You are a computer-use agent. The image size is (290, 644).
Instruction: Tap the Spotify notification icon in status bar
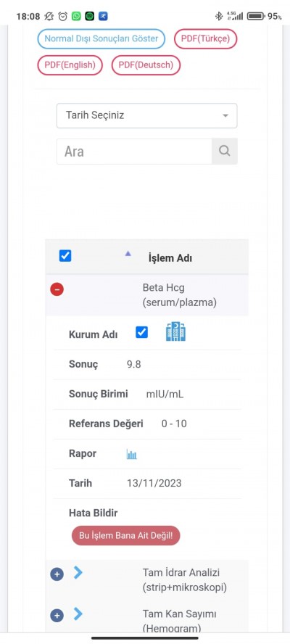(x=90, y=17)
